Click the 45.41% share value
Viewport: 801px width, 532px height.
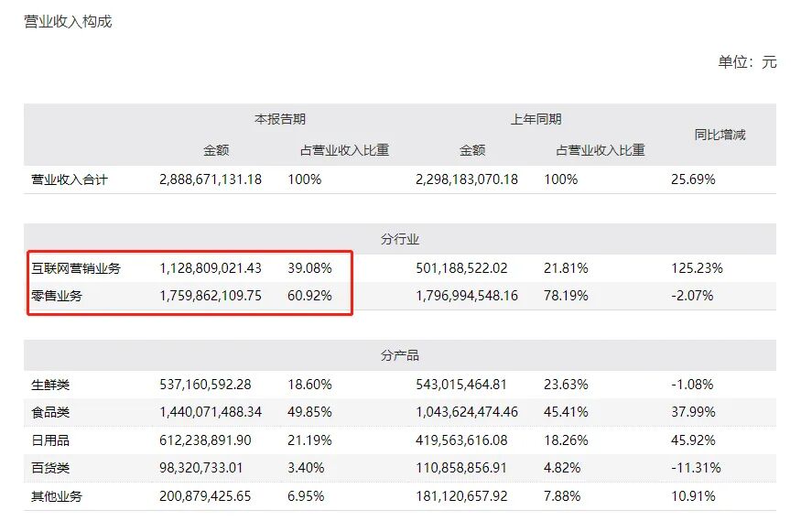pos(566,412)
